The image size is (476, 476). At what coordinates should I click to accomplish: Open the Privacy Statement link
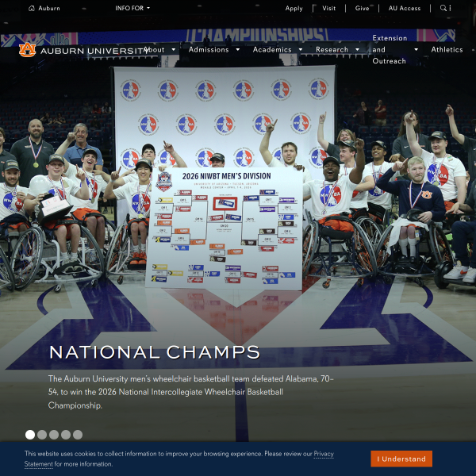point(179,459)
